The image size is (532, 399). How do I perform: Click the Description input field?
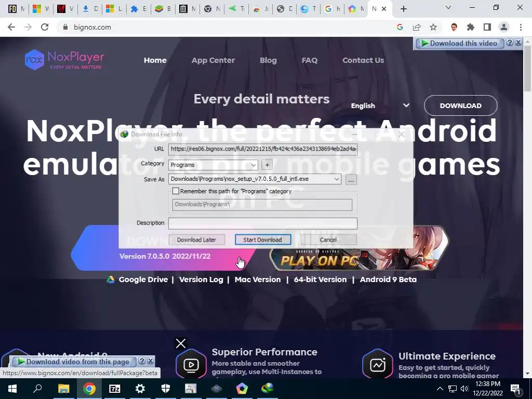click(262, 223)
